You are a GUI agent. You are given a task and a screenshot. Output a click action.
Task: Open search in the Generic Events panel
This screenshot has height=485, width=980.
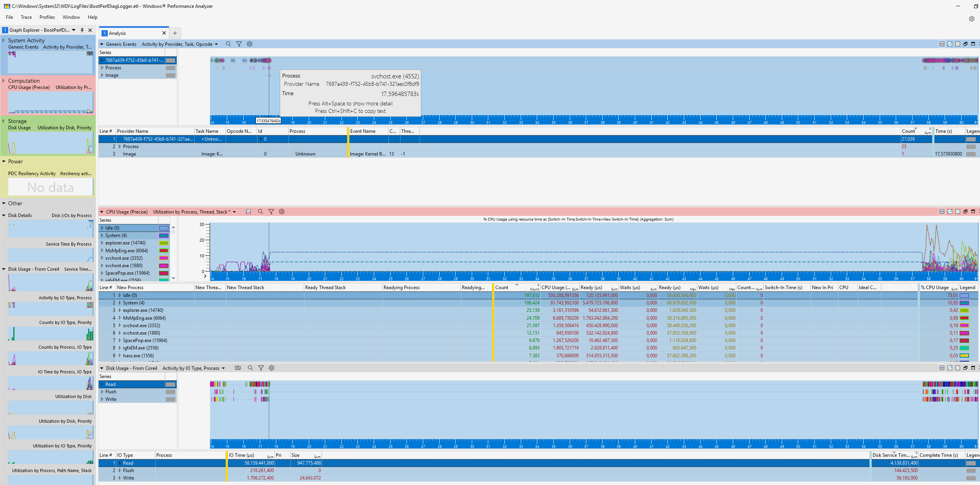[x=228, y=44]
